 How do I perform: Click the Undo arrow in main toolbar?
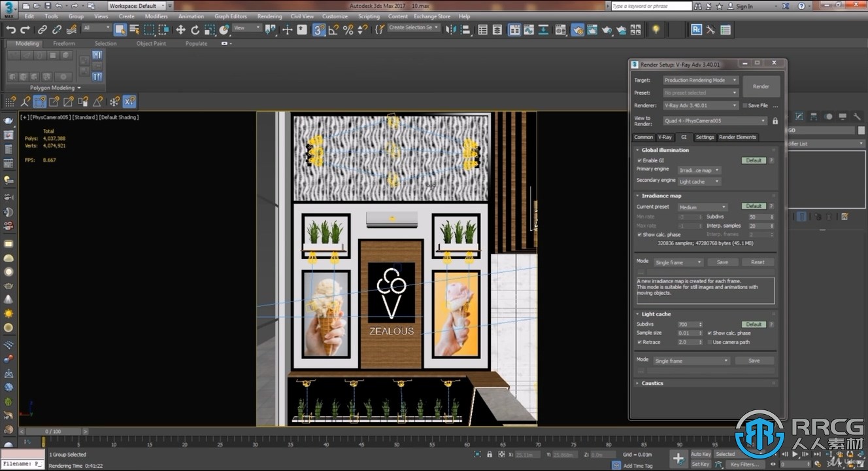(x=10, y=29)
